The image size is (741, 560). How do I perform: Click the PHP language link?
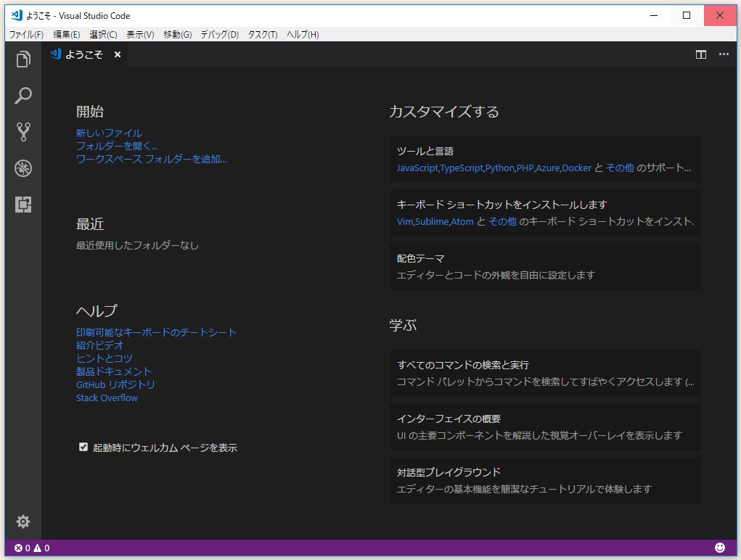pos(525,168)
